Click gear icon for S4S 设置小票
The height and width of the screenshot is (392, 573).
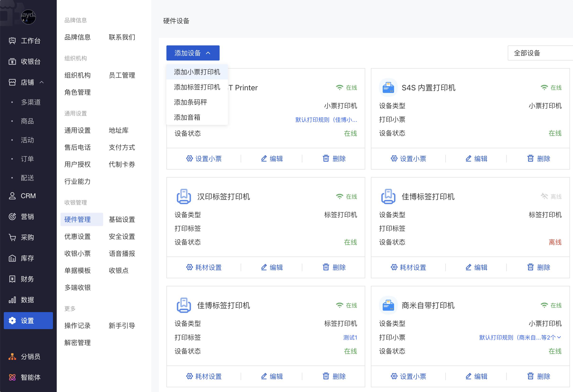(394, 158)
